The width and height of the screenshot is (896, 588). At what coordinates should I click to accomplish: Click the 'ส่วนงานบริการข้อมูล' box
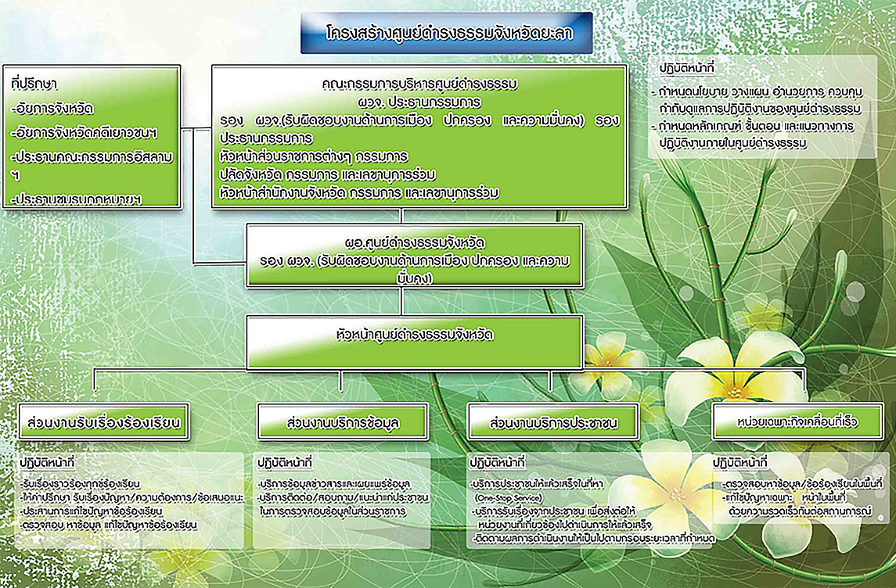click(342, 422)
